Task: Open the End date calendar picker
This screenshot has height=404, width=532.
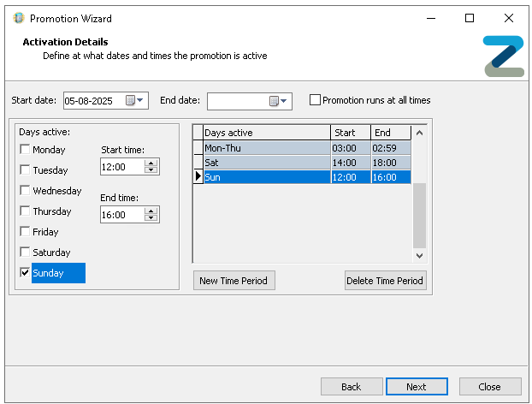Action: click(x=280, y=101)
